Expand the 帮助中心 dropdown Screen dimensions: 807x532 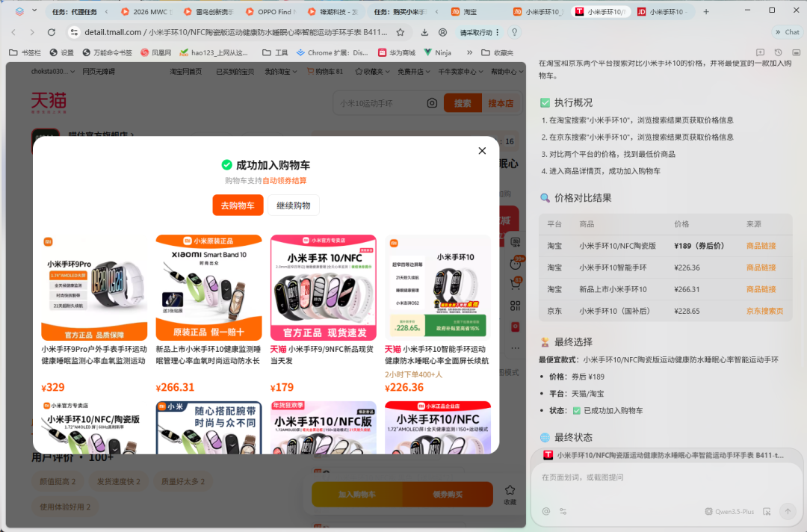(x=507, y=72)
